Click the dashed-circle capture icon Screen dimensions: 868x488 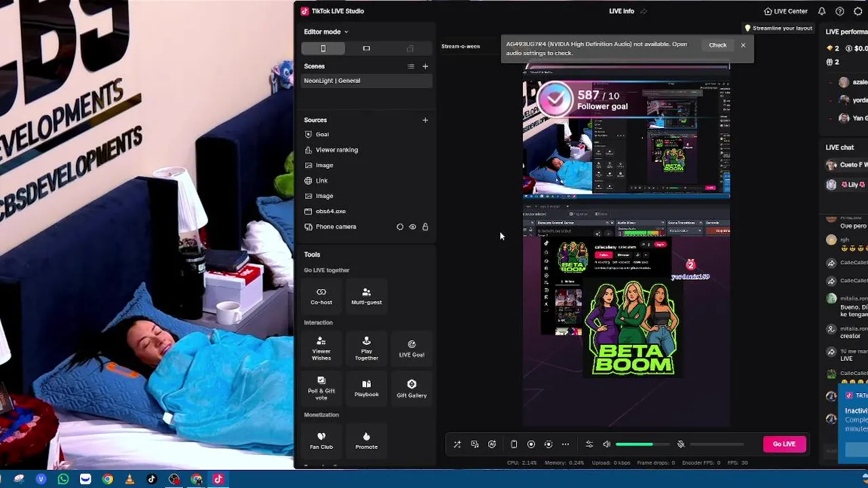point(548,445)
